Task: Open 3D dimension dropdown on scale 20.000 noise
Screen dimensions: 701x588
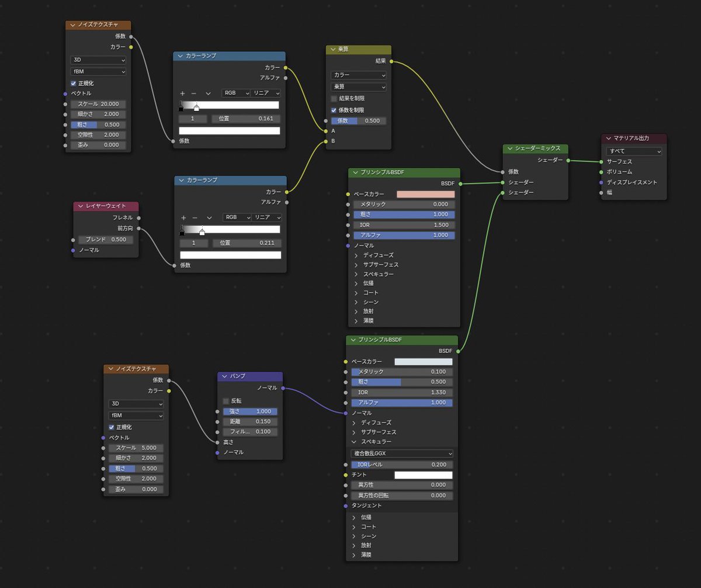Action: click(98, 60)
